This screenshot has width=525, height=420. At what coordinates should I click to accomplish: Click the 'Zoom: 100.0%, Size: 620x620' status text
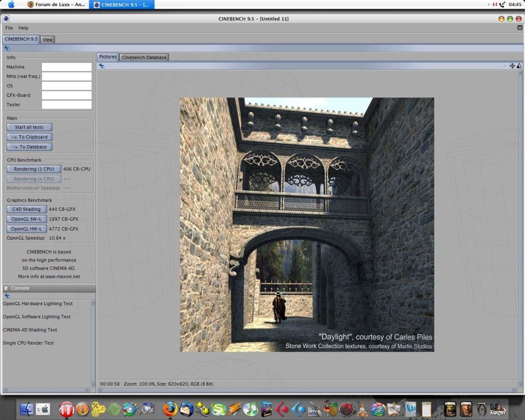pos(168,384)
